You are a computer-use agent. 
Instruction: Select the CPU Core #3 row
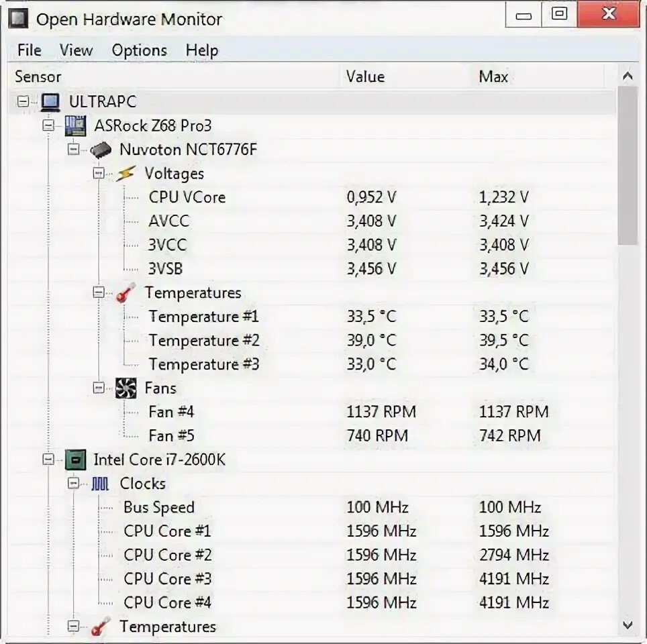(x=313, y=579)
